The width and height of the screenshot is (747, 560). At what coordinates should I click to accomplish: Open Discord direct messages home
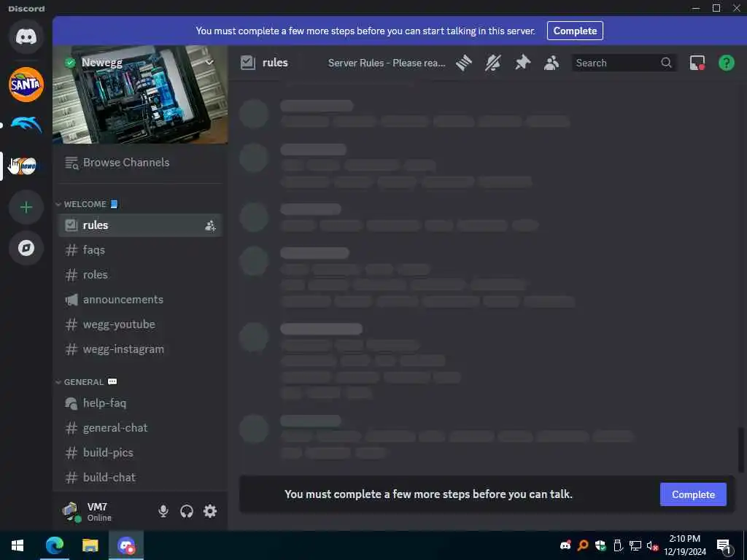(26, 36)
